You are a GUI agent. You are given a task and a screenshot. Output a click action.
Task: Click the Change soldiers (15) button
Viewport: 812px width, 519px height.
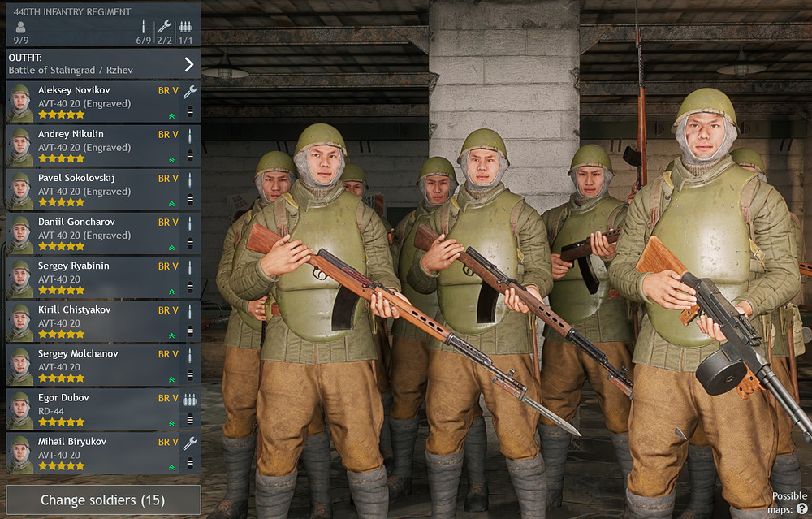point(103,500)
